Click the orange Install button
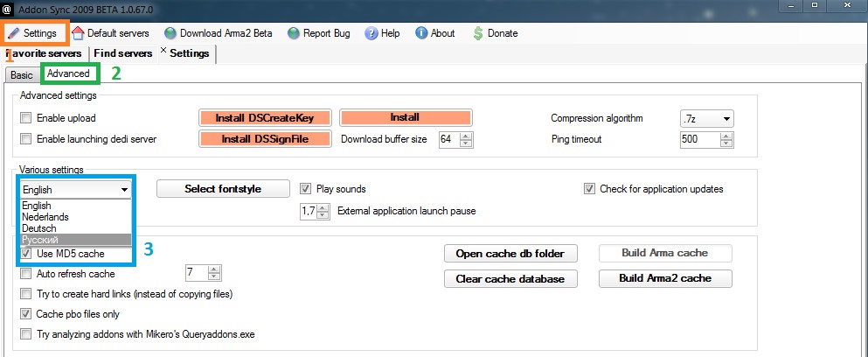868x357 pixels. point(405,117)
